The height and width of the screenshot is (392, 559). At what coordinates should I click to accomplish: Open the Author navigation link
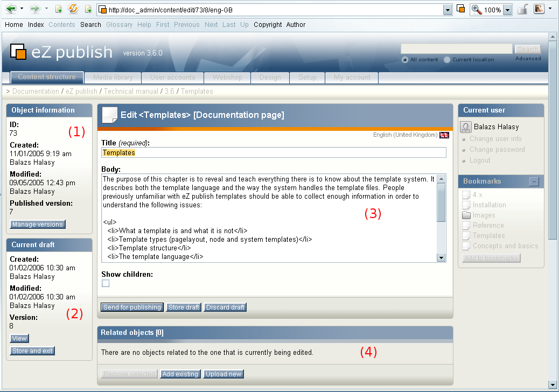click(296, 25)
